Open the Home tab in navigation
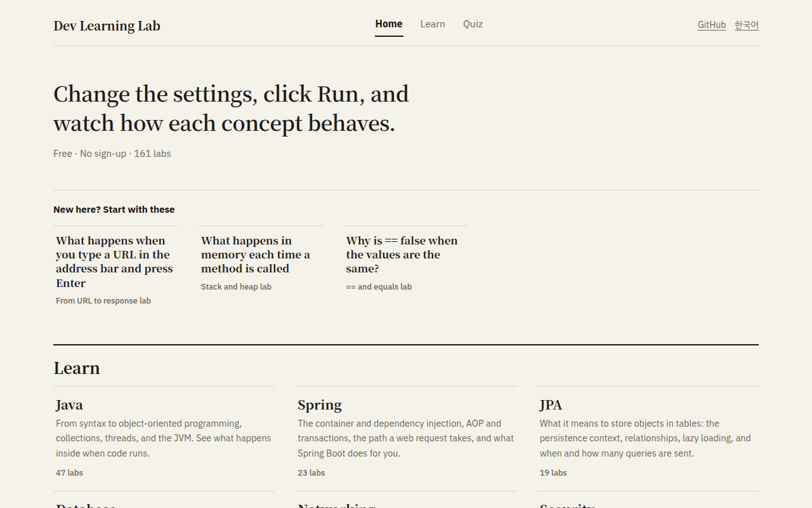 point(389,24)
